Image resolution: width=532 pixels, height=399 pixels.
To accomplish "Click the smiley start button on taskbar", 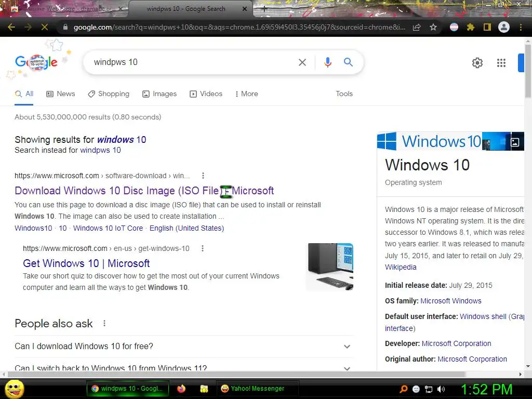I will point(14,389).
